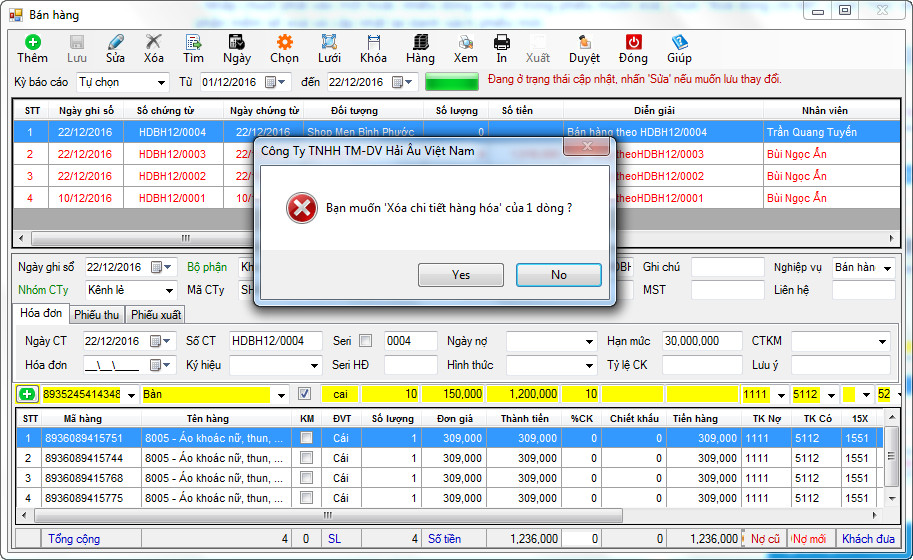Click the Chọn gear icon
Image resolution: width=913 pixels, height=560 pixels.
point(284,42)
